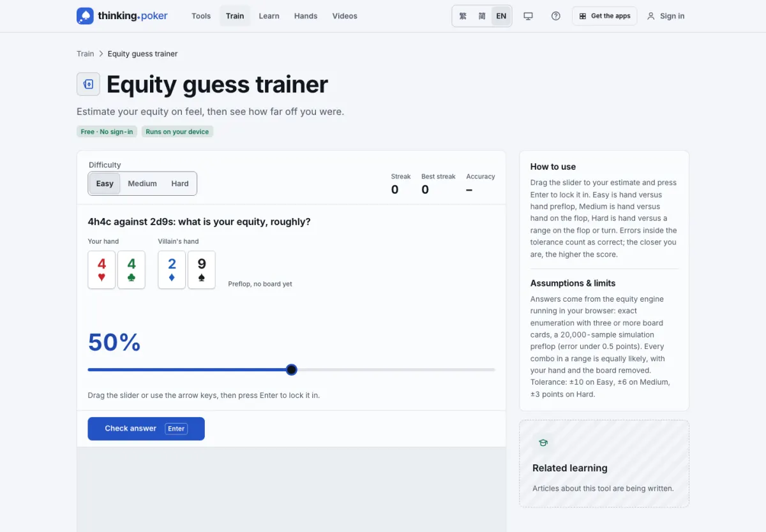Click the Preflop, no board yet text

point(260,284)
